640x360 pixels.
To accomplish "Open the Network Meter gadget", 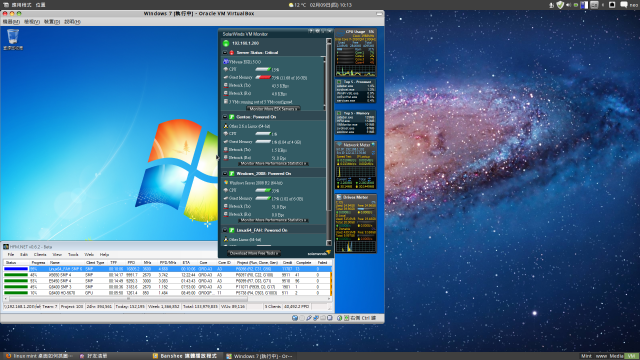I will pos(356,165).
